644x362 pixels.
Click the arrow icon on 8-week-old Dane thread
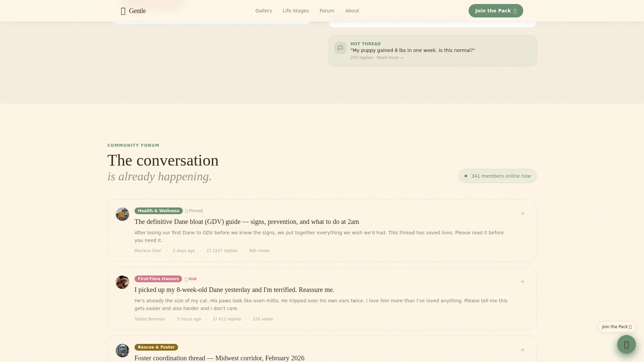click(522, 282)
